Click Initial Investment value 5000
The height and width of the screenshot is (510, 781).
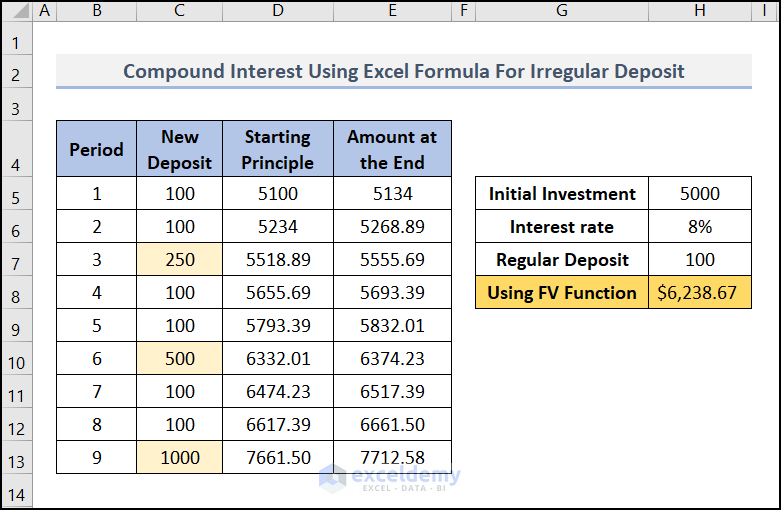700,194
